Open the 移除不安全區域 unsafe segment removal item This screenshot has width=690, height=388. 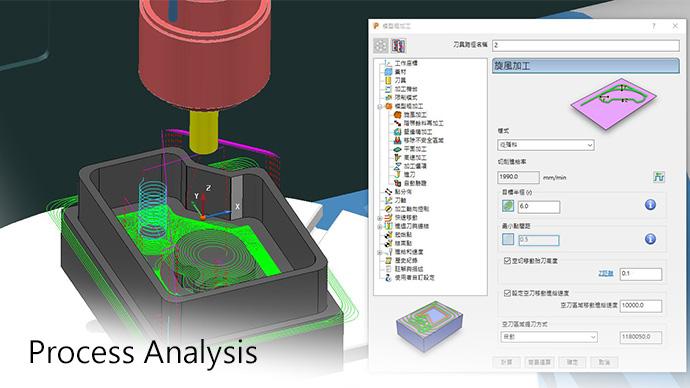pyautogui.click(x=424, y=140)
